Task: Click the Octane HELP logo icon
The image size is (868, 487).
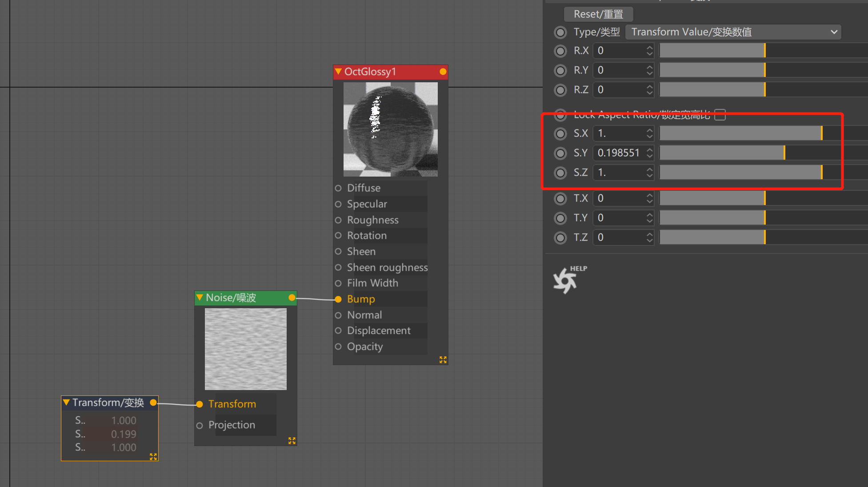Action: [566, 280]
